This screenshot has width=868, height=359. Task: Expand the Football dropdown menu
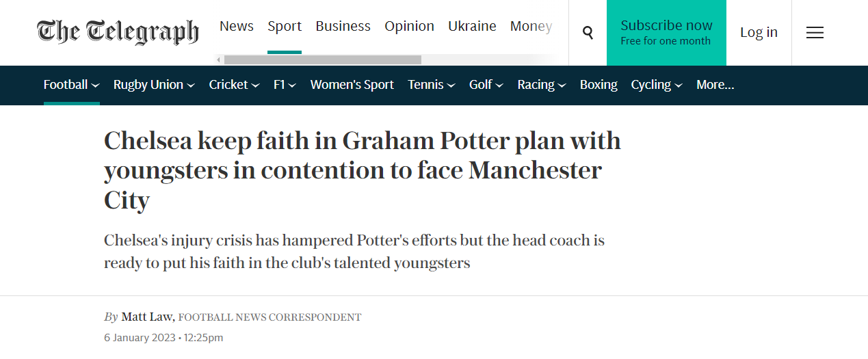71,85
